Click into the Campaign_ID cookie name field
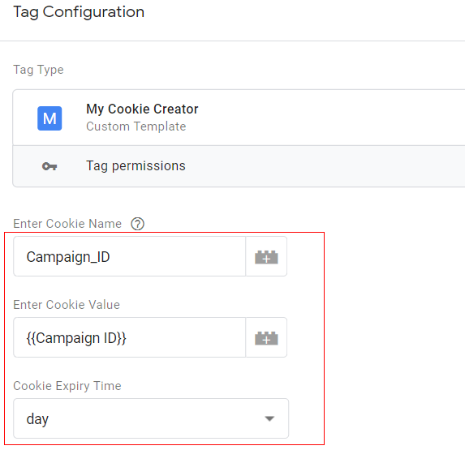Image resolution: width=465 pixels, height=450 pixels. coord(129,257)
